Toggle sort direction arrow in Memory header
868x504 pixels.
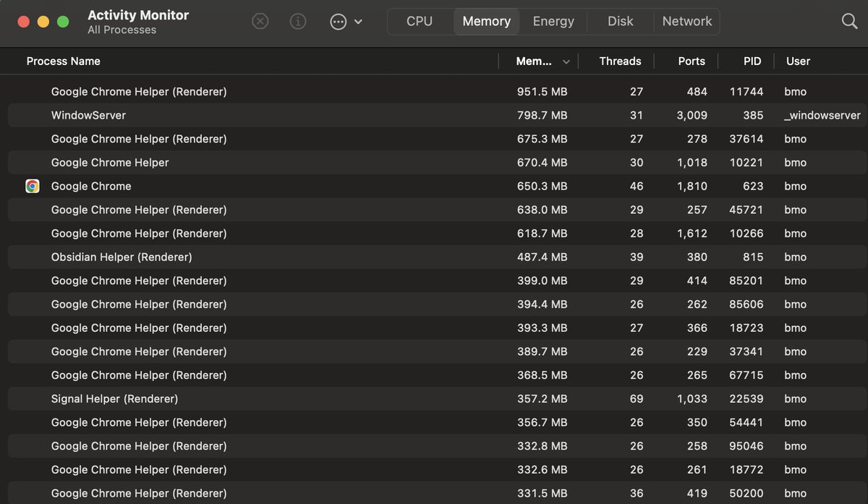click(x=566, y=62)
